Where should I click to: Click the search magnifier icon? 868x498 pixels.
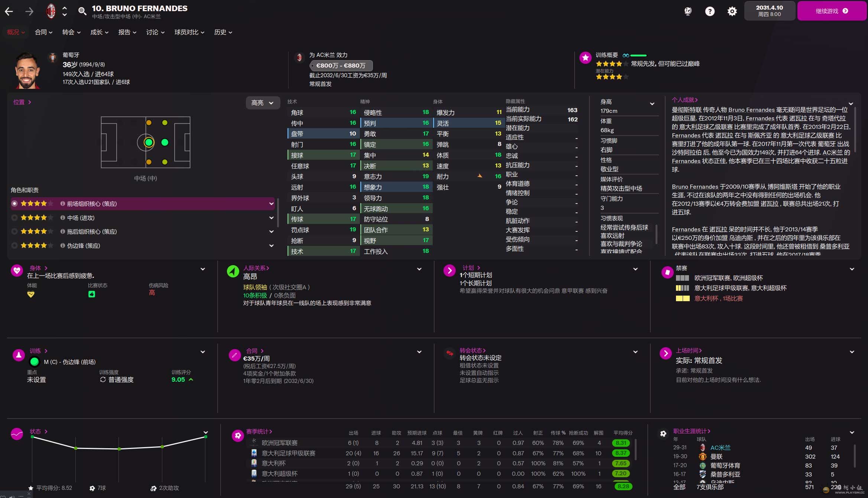pyautogui.click(x=82, y=11)
